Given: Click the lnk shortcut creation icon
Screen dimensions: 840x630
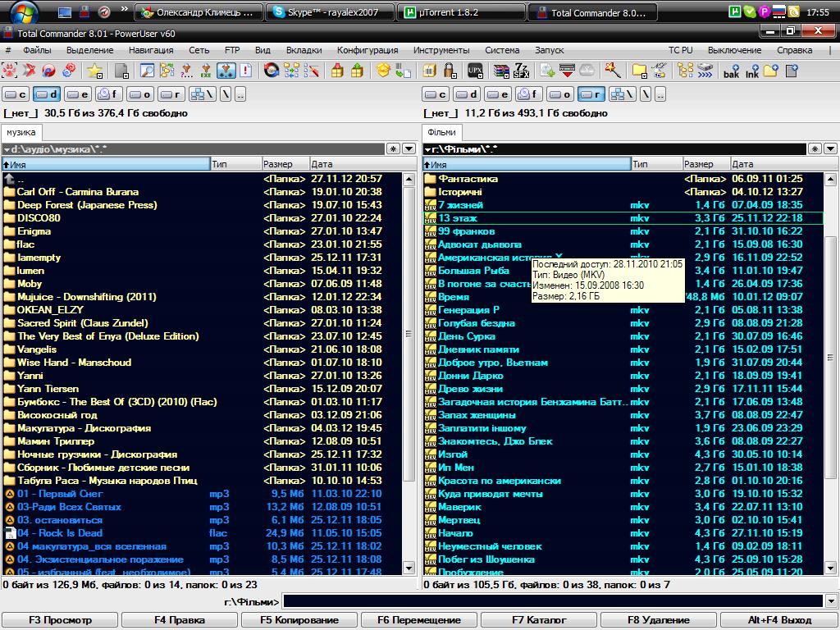Looking at the screenshot, I should coord(752,71).
